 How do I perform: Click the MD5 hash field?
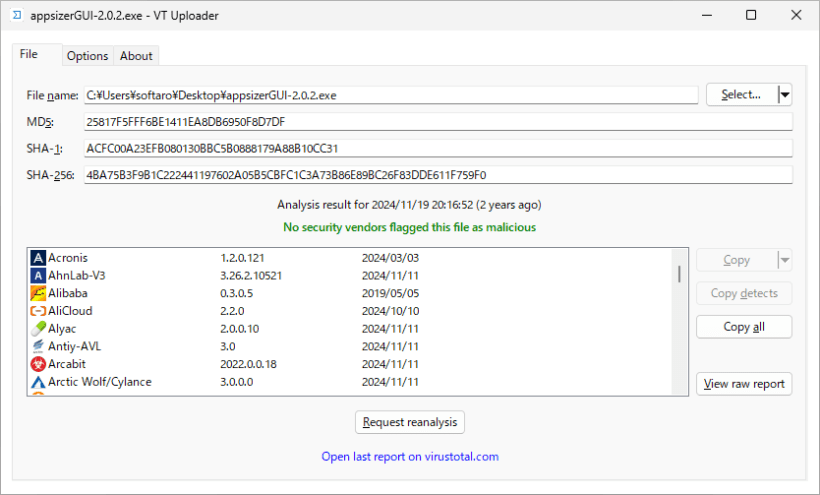[x=438, y=122]
